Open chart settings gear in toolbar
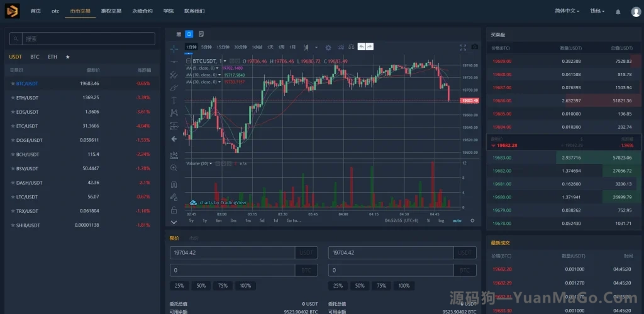 328,47
